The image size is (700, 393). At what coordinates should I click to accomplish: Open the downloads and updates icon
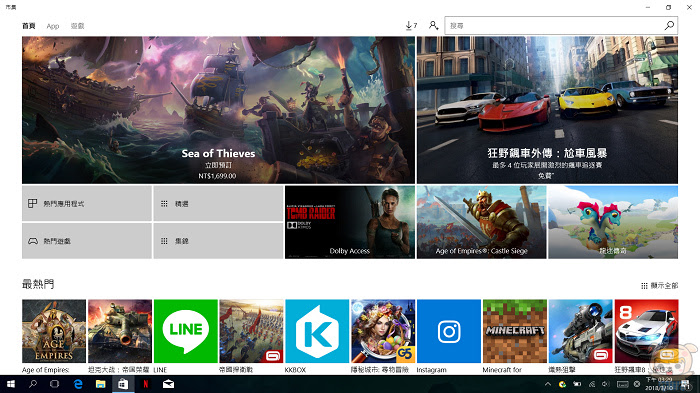411,25
